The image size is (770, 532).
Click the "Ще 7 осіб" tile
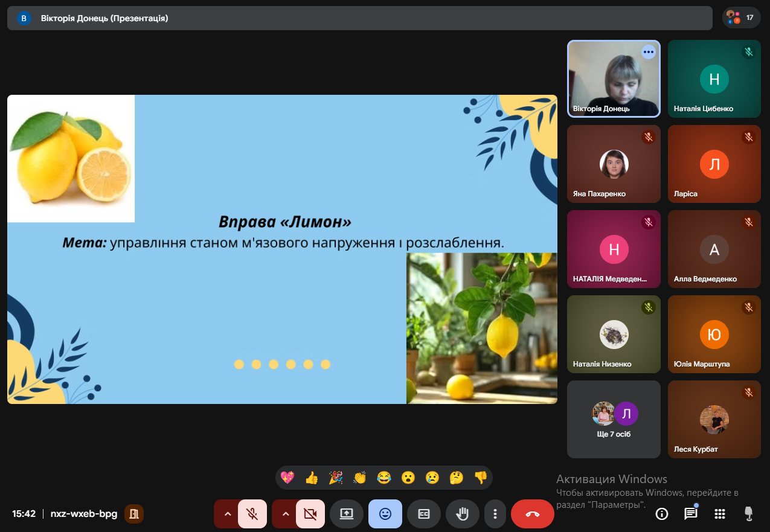[614, 419]
